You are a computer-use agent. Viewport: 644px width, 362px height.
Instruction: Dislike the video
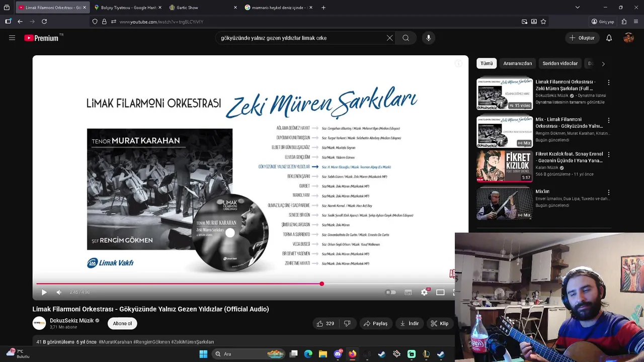(x=347, y=323)
